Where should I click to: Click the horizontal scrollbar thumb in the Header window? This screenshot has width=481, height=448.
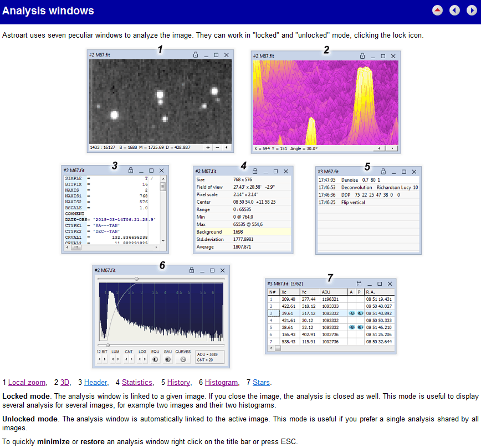click(76, 247)
